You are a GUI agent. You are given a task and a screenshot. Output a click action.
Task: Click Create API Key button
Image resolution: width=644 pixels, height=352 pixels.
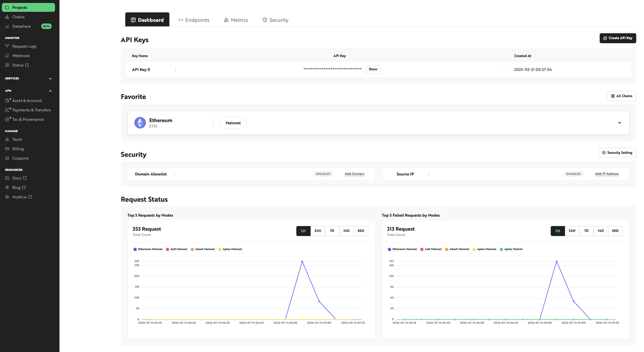[x=618, y=38]
